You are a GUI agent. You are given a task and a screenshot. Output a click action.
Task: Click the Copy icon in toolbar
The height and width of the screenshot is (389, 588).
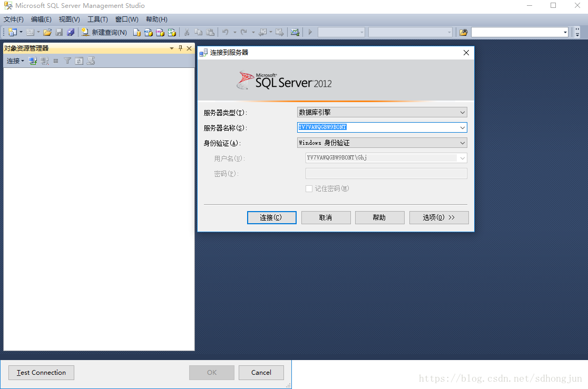click(199, 32)
